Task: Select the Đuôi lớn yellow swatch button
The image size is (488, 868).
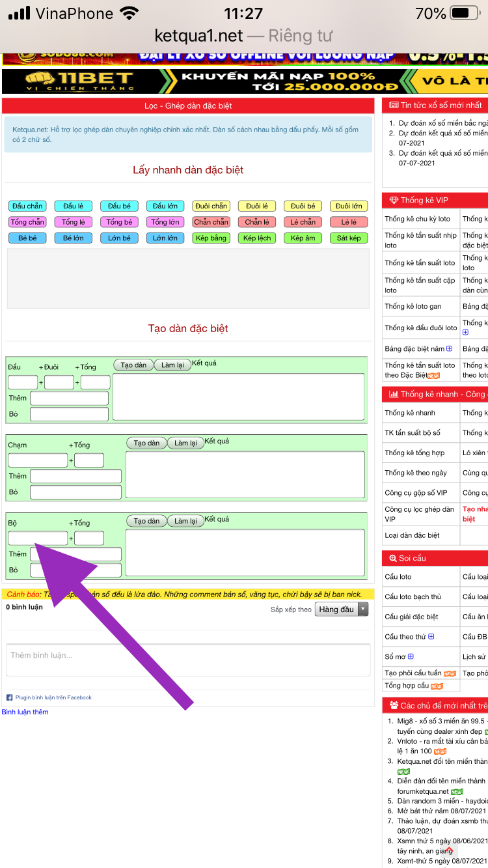Action: click(x=349, y=206)
